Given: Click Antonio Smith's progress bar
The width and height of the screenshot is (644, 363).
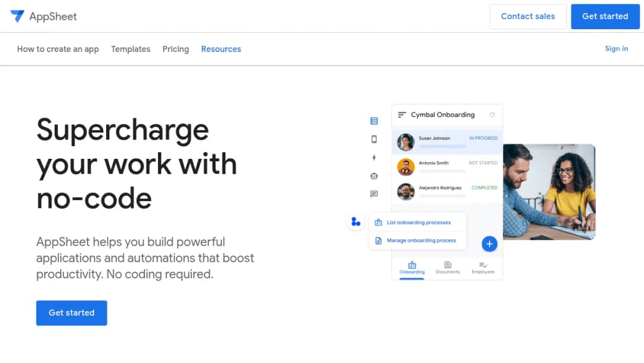Looking at the screenshot, I should click(442, 171).
